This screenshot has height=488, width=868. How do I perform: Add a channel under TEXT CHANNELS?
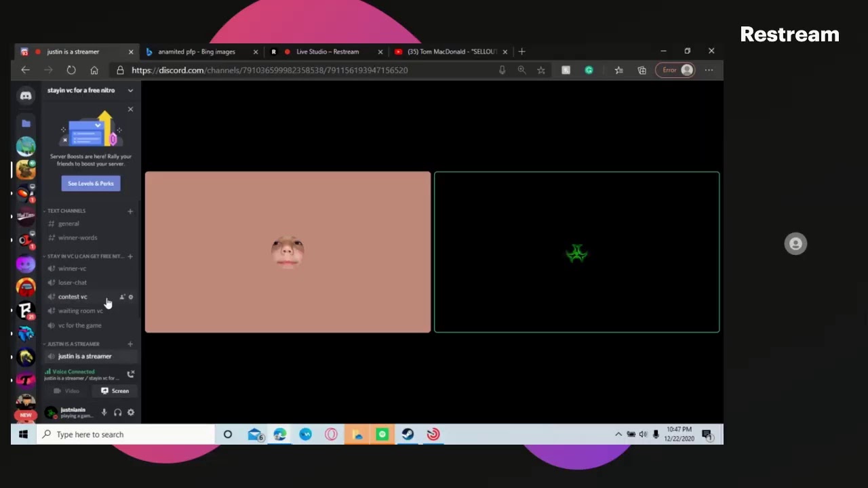[x=130, y=211]
